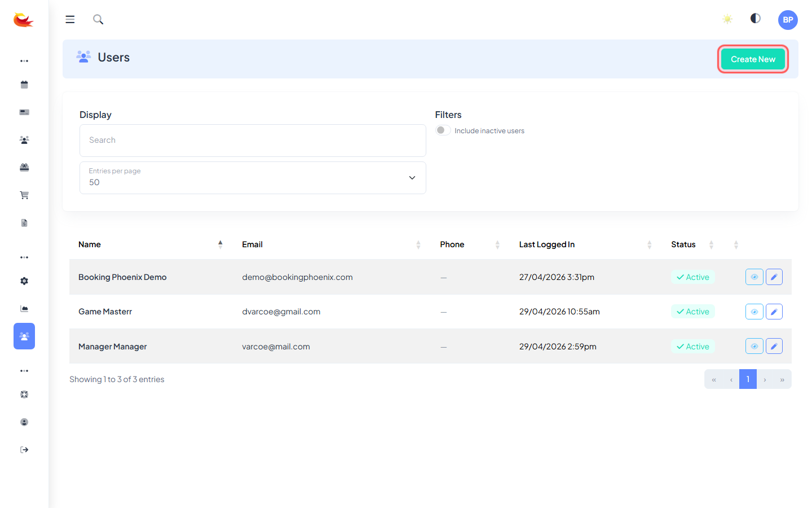
Task: Sort table by Email arrows
Action: click(418, 244)
